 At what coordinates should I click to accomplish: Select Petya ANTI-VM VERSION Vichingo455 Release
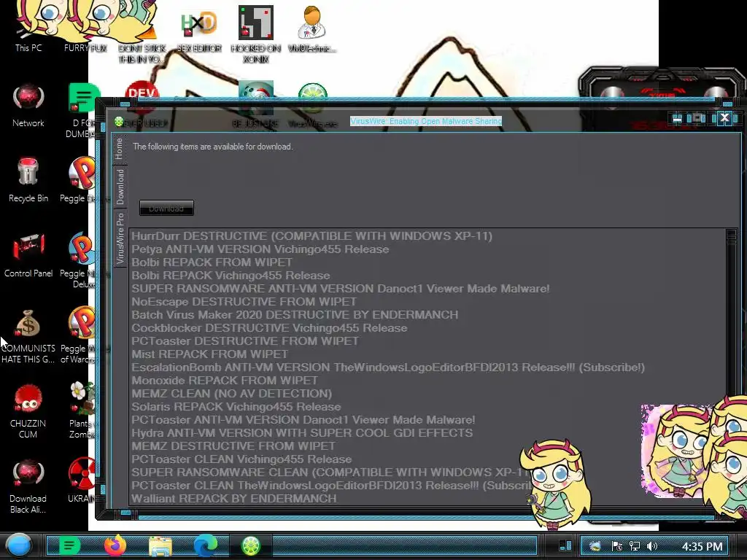[260, 249]
